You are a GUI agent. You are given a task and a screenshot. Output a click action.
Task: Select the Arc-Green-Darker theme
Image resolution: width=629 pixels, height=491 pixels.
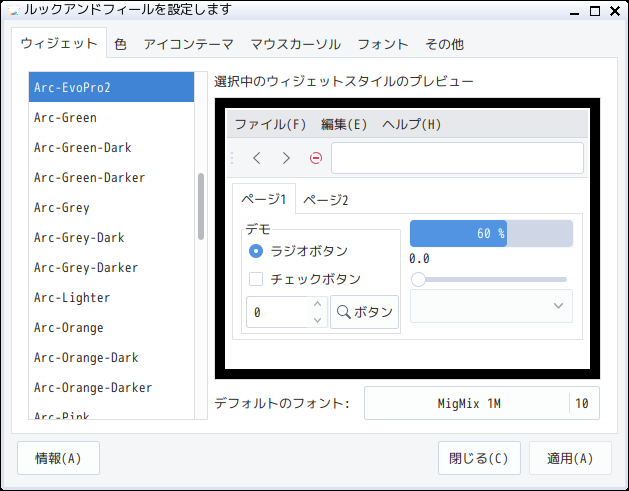[112, 178]
